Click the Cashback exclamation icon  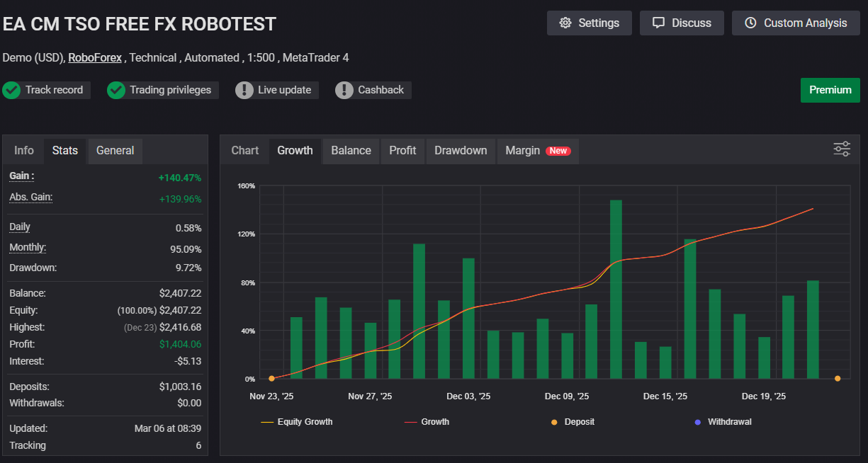344,90
